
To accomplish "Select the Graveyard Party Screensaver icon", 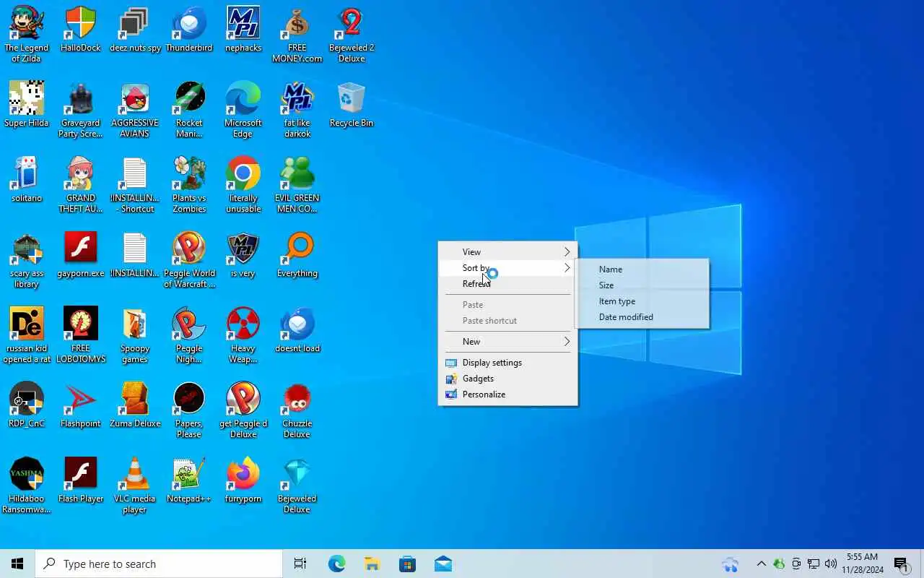I will [81, 109].
